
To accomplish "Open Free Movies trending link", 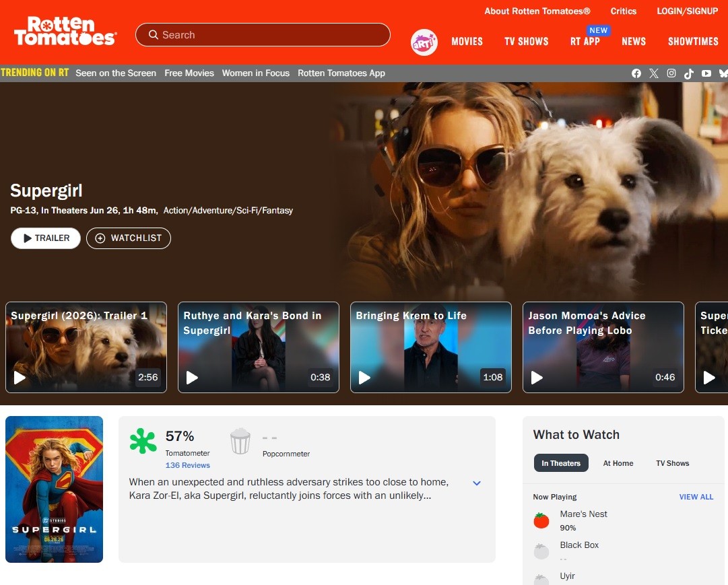I will click(x=189, y=73).
